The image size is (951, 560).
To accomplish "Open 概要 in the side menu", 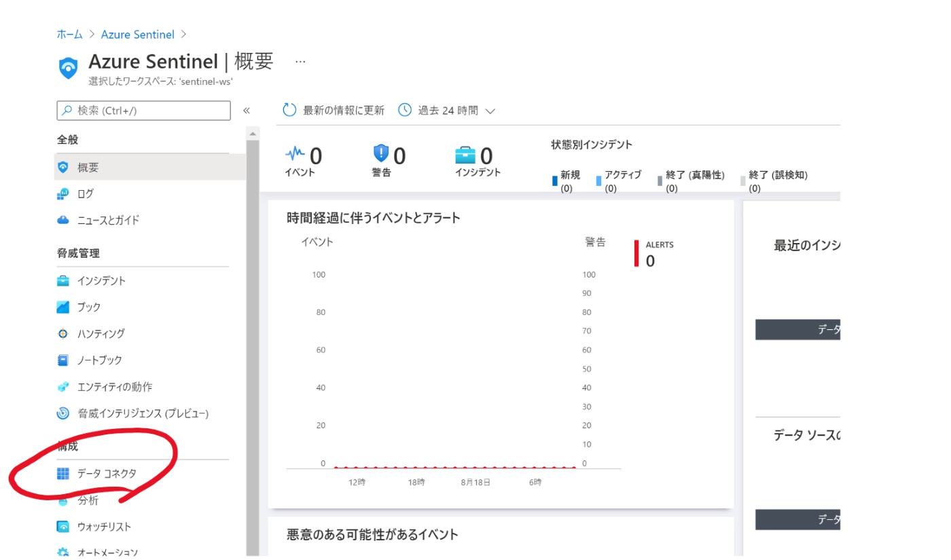I will pyautogui.click(x=150, y=167).
